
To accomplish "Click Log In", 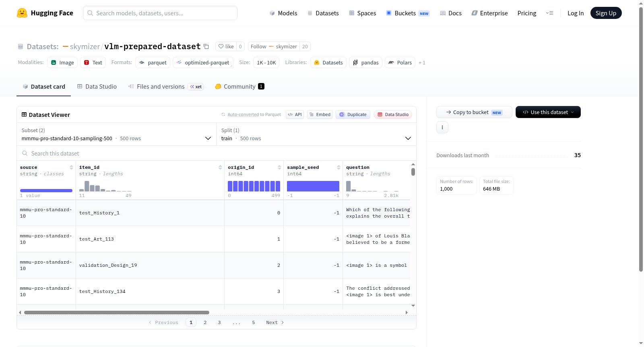I will [576, 13].
